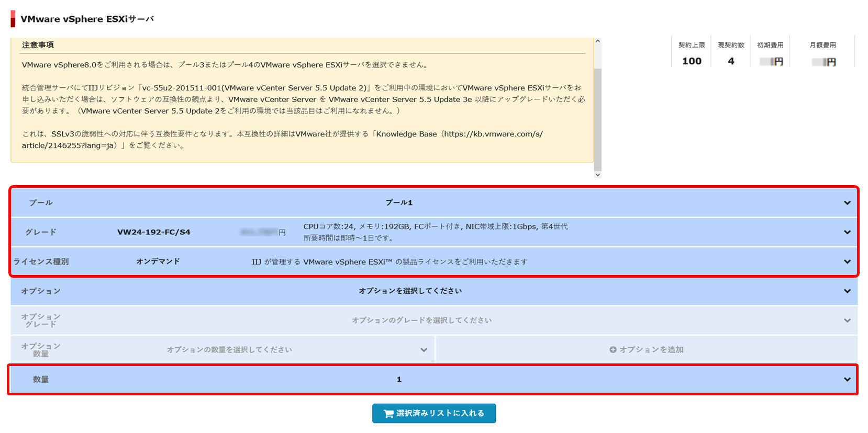Open the グレード dropdown showing VW24-192-FC/S4

434,232
